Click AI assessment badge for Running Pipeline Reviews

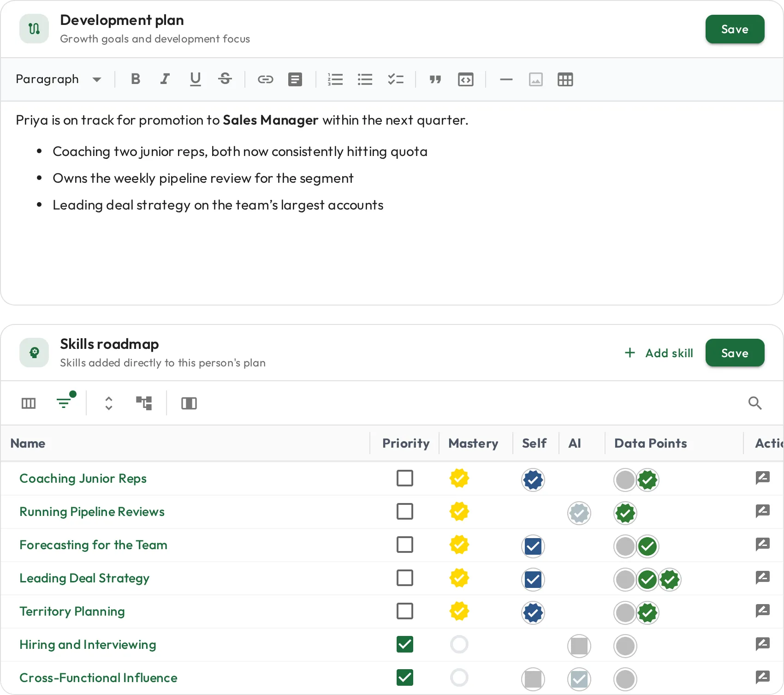coord(579,513)
